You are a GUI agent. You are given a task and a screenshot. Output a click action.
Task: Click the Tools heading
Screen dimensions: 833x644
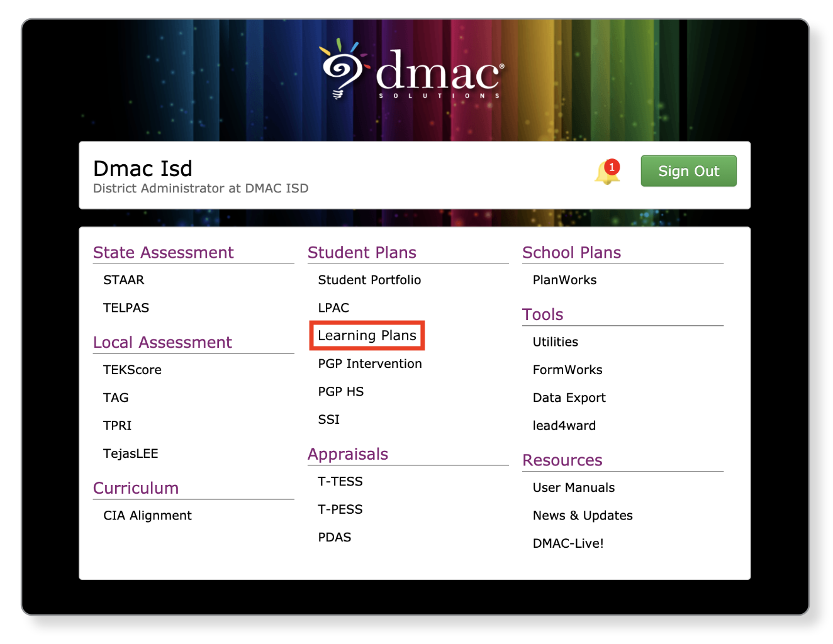[543, 314]
